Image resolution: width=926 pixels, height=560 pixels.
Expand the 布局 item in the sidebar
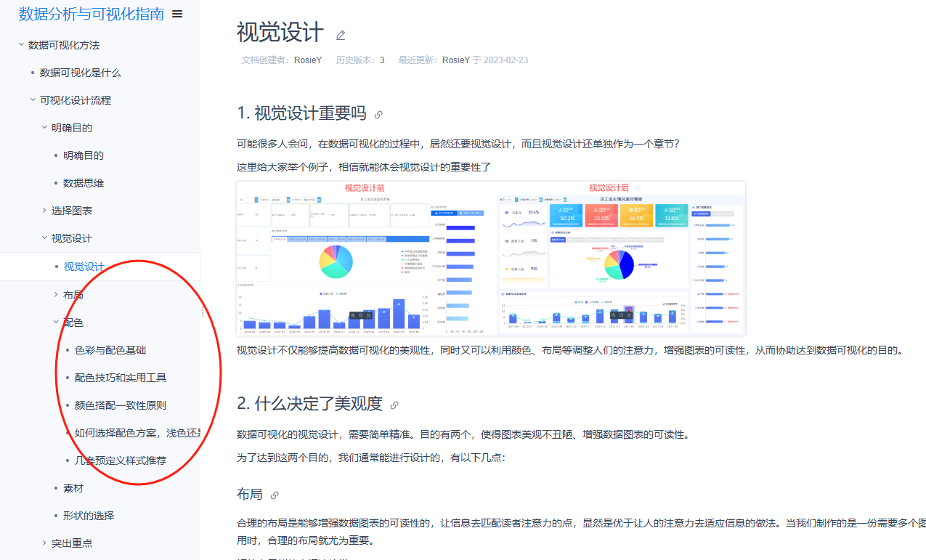point(56,295)
